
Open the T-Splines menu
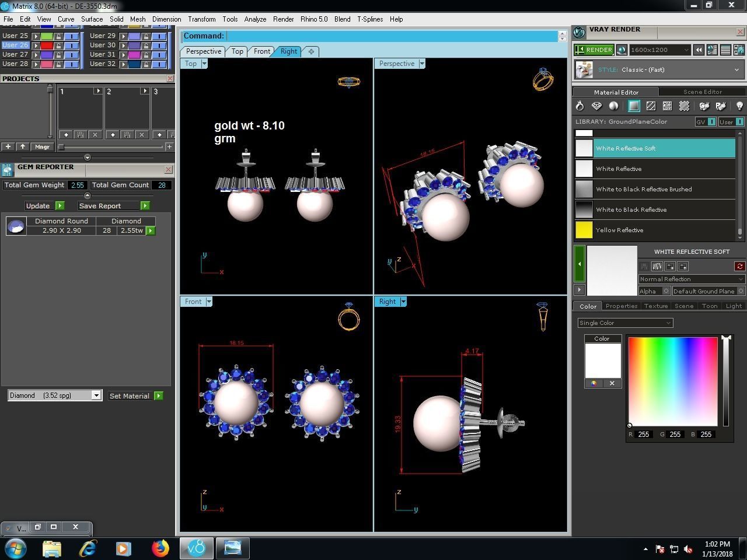370,19
